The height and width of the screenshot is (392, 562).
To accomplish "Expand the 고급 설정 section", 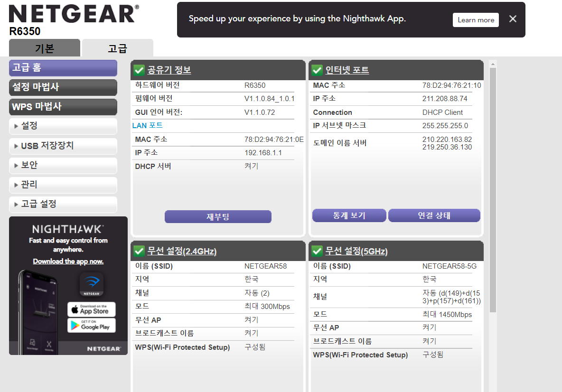I will pos(63,204).
